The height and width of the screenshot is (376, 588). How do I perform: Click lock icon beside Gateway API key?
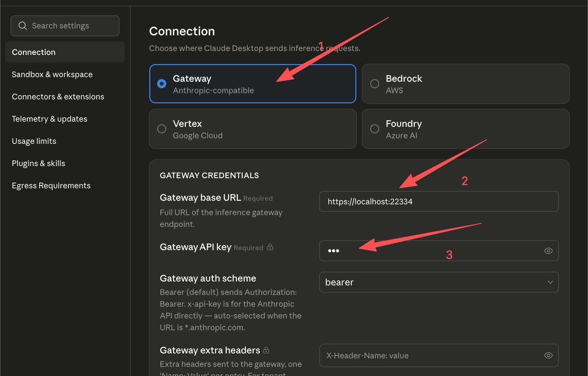270,247
